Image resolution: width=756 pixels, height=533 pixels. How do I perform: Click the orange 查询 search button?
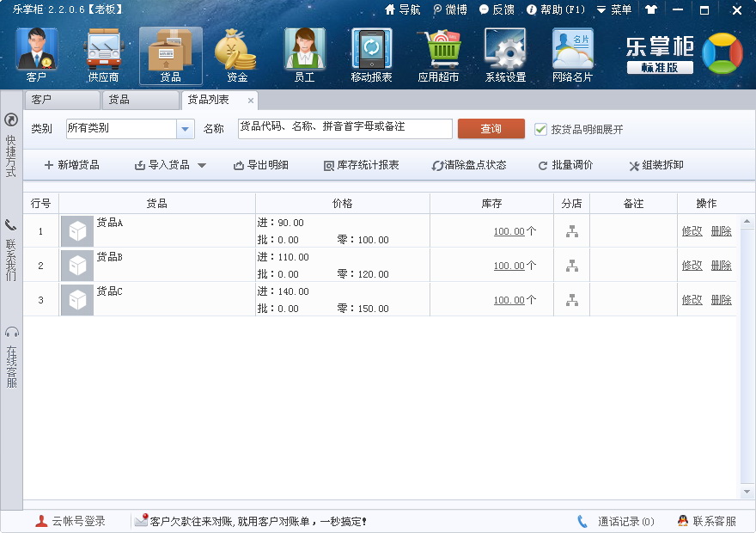491,129
